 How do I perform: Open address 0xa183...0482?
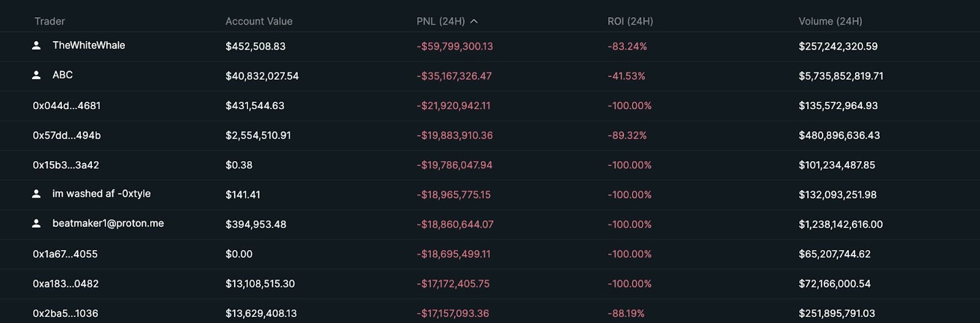click(66, 284)
